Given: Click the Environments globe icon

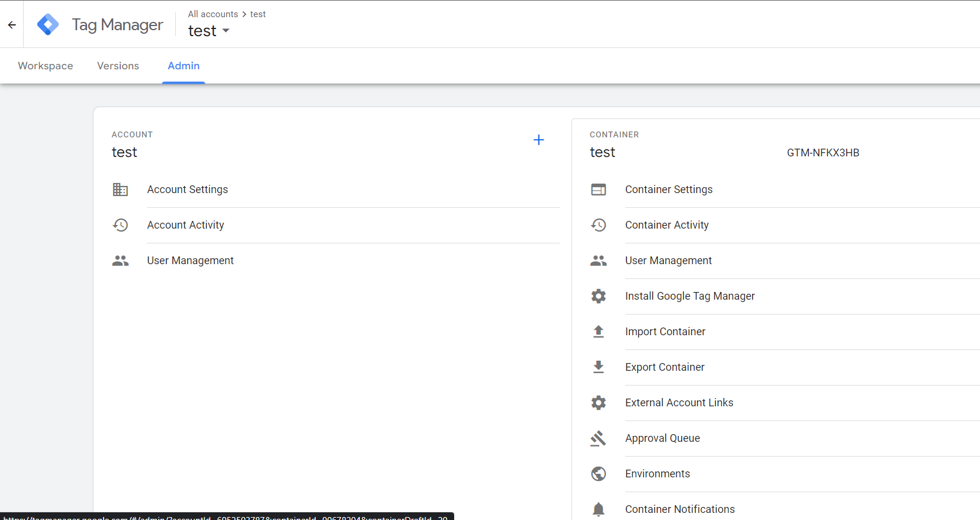Looking at the screenshot, I should (599, 474).
